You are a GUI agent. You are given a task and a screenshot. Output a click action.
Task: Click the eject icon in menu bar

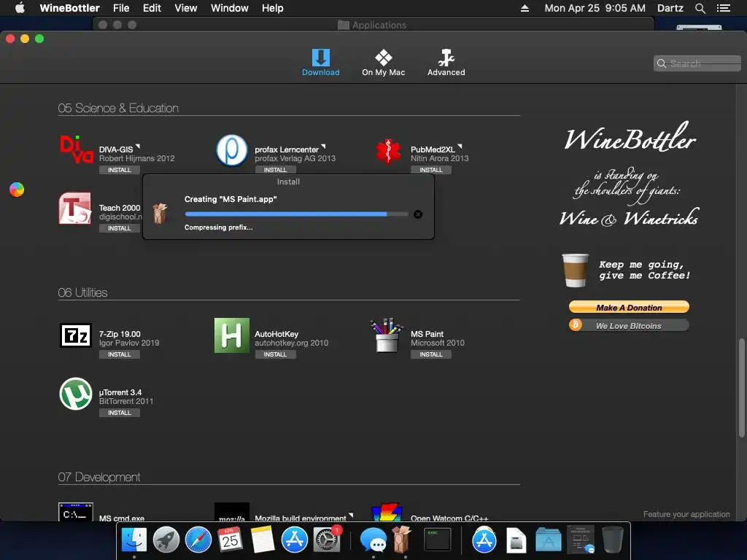click(525, 8)
